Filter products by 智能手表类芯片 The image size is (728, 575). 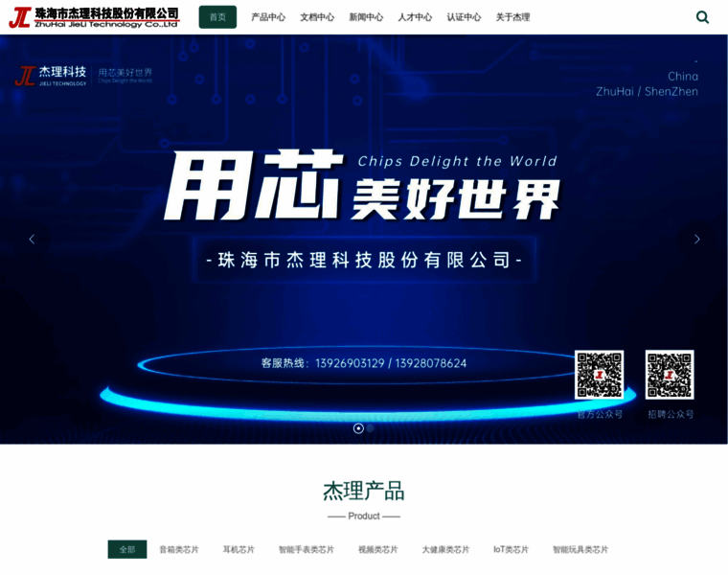pos(307,549)
